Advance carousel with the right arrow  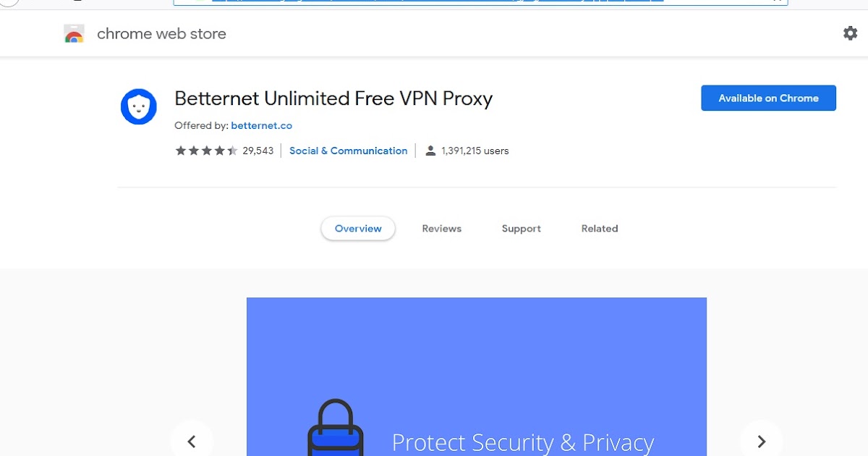[761, 441]
